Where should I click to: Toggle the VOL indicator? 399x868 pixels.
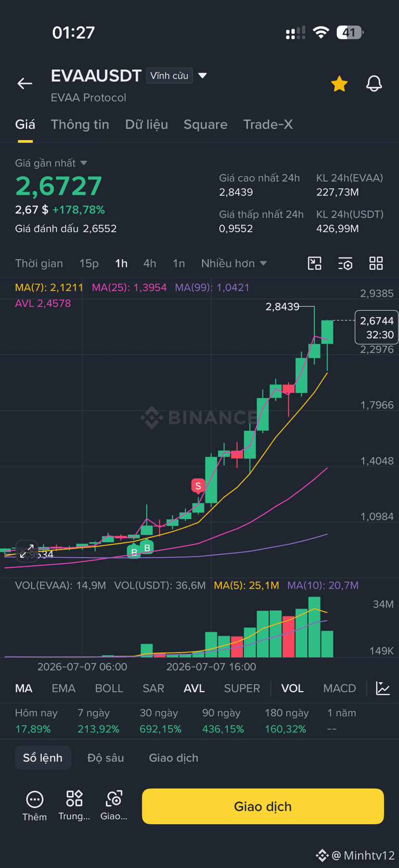293,688
